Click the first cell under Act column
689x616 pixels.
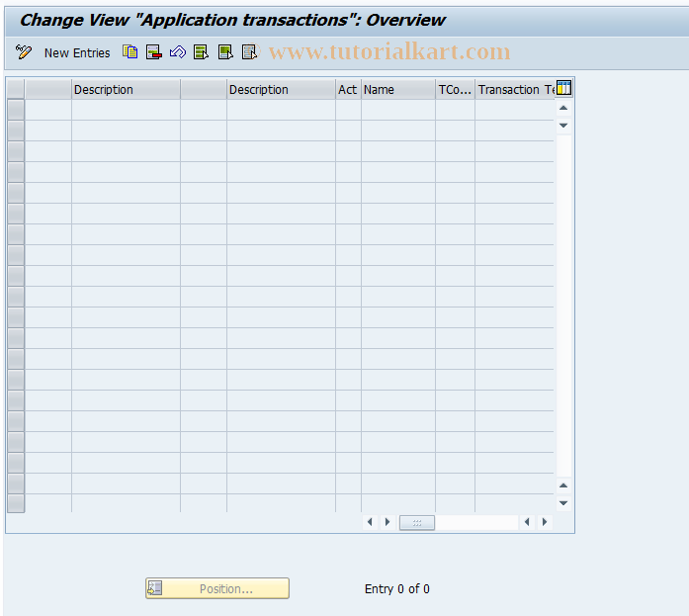tap(348, 110)
